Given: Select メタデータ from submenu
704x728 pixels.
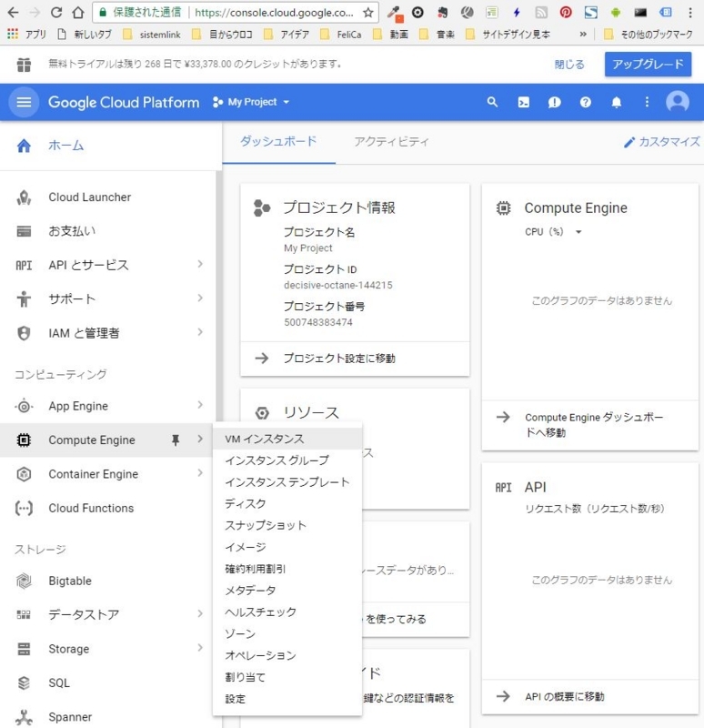Looking at the screenshot, I should tap(287, 591).
